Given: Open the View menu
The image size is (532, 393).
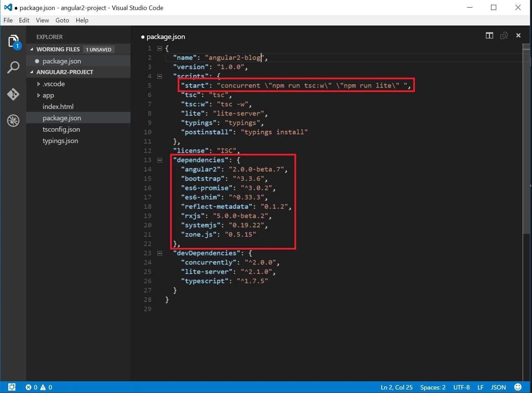Looking at the screenshot, I should click(x=42, y=20).
